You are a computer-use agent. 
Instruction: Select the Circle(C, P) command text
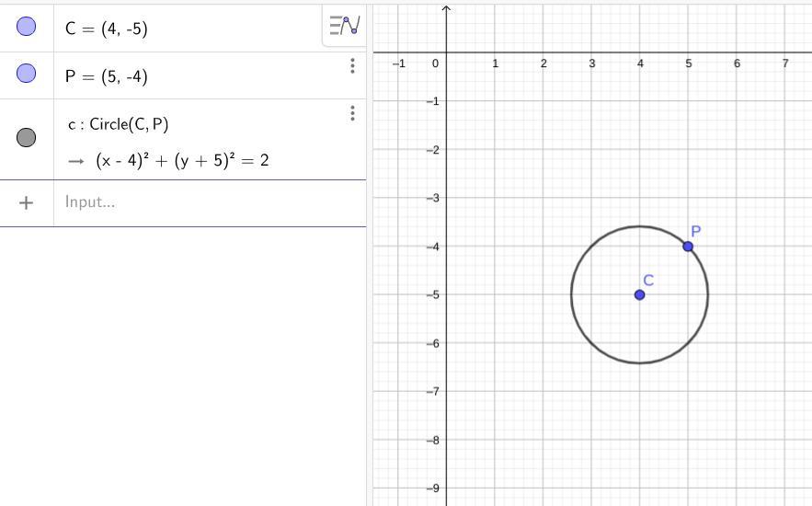[x=119, y=124]
